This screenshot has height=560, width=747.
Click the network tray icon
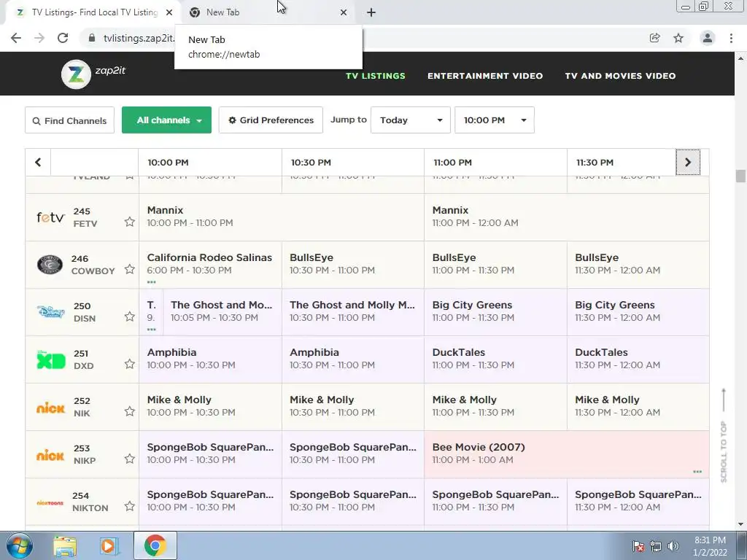(656, 546)
